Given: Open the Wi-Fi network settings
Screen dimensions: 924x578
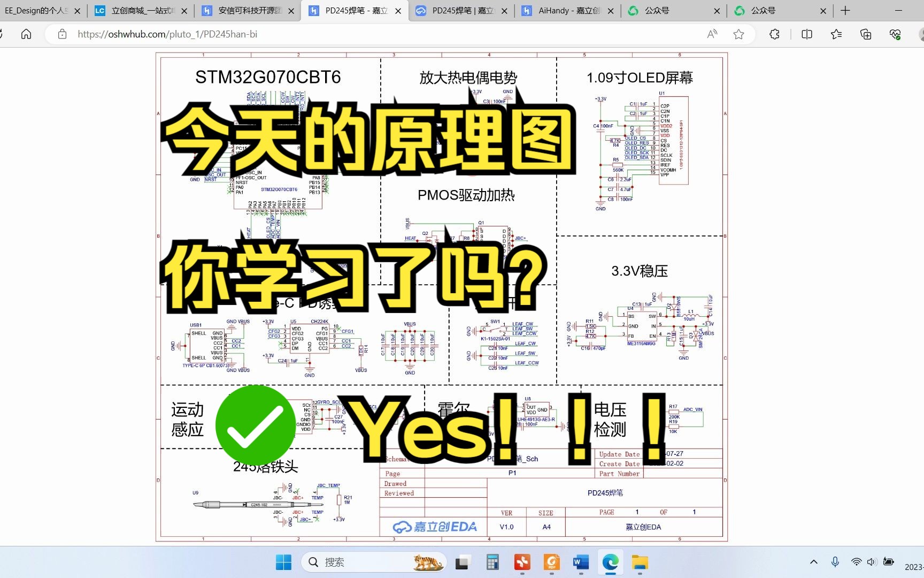Looking at the screenshot, I should pyautogui.click(x=856, y=562).
